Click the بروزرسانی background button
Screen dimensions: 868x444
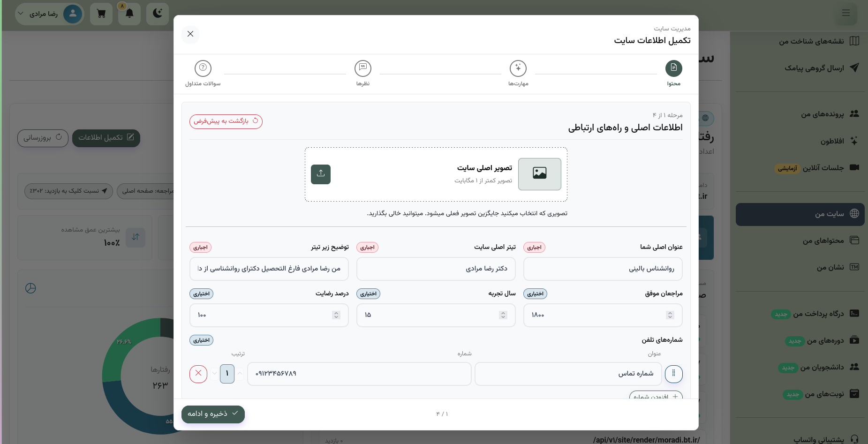click(43, 138)
